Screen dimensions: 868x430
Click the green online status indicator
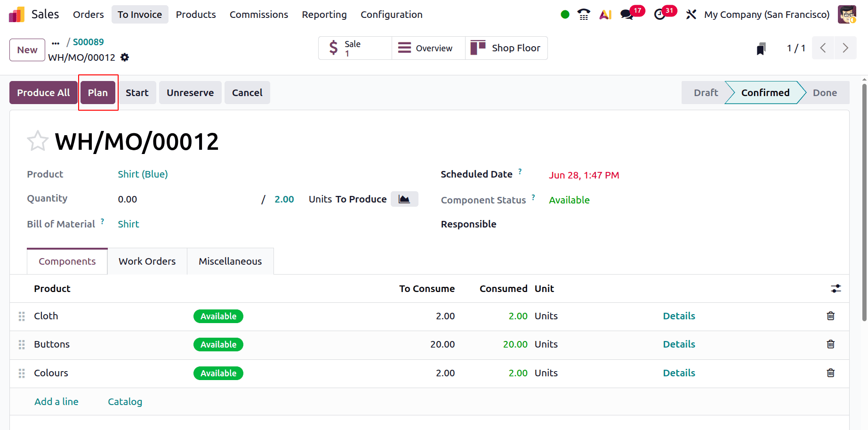click(565, 15)
